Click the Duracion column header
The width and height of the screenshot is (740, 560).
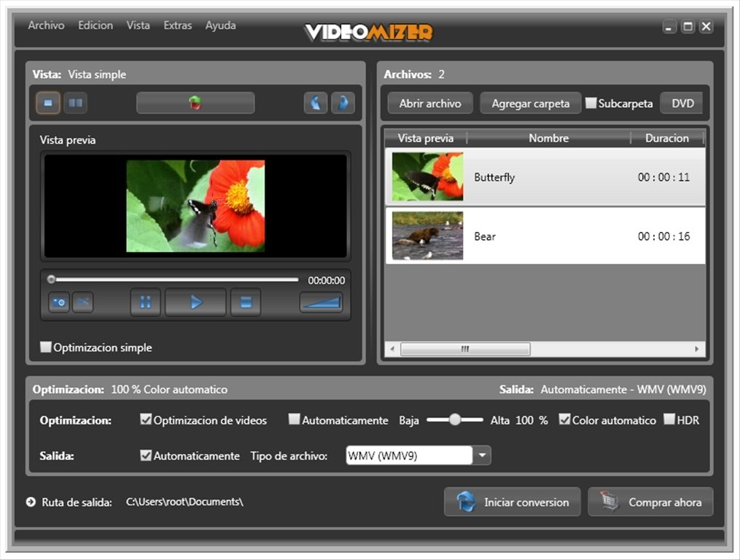point(667,138)
